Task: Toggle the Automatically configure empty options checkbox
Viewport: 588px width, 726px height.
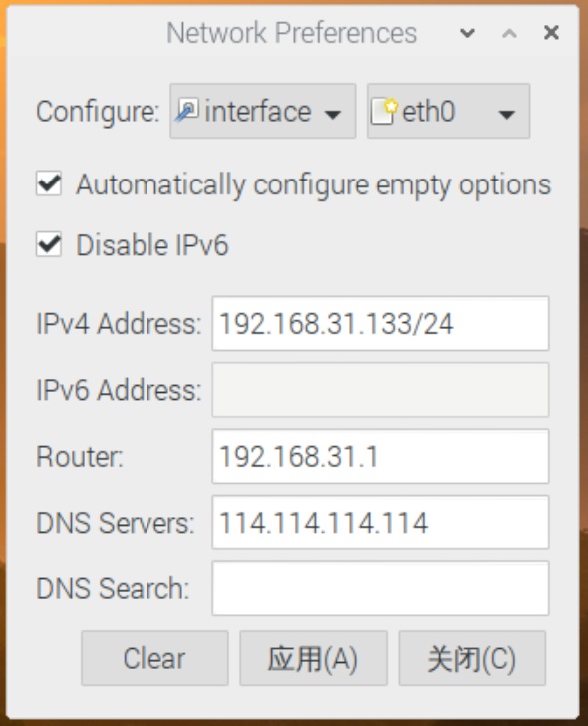Action: tap(49, 183)
